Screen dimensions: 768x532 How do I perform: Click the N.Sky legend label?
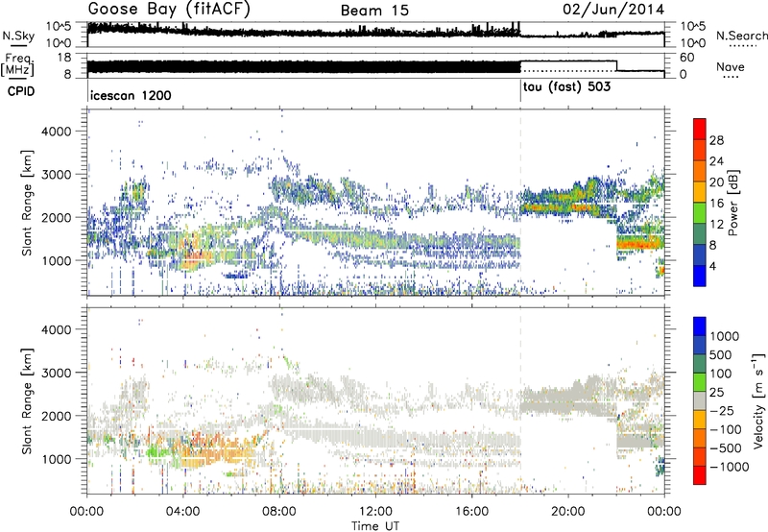click(18, 36)
